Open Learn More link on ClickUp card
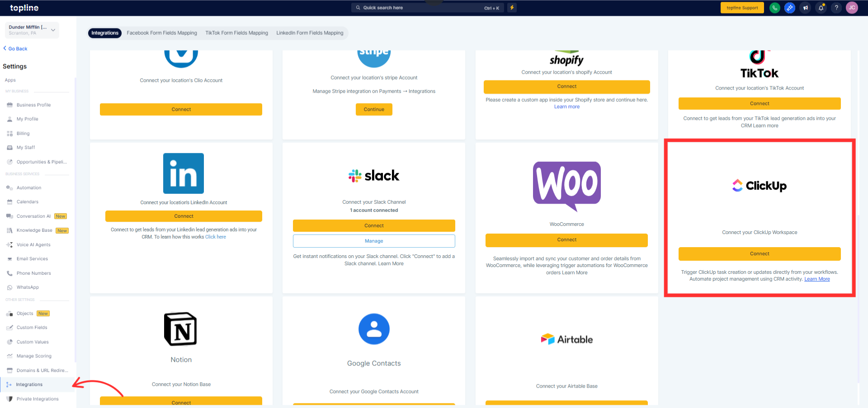The width and height of the screenshot is (868, 408). click(x=817, y=279)
